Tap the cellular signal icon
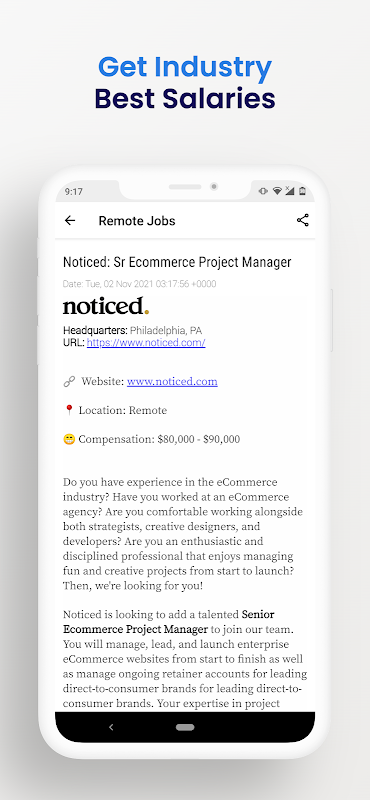The width and height of the screenshot is (370, 800). [289, 191]
